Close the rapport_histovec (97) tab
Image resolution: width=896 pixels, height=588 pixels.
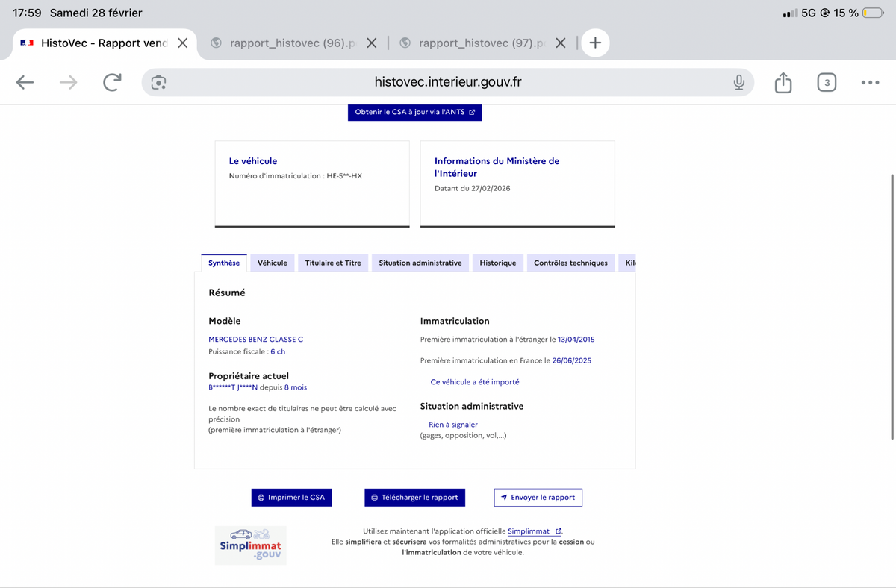tap(561, 43)
